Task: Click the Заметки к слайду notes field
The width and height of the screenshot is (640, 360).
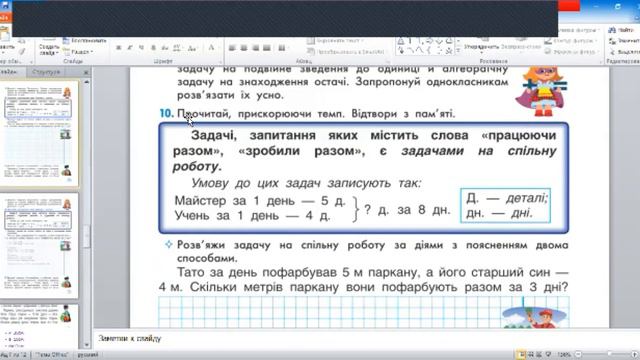Action: 367,338
